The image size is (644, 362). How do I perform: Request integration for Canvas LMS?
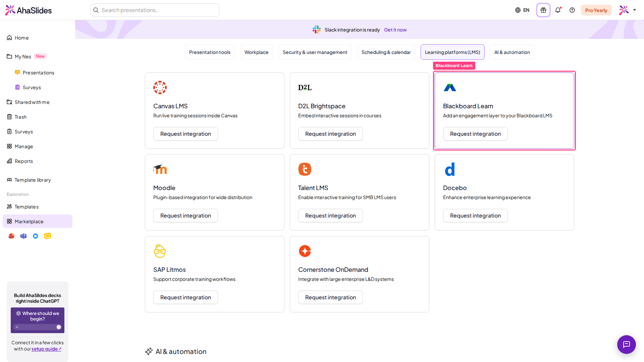pos(185,134)
